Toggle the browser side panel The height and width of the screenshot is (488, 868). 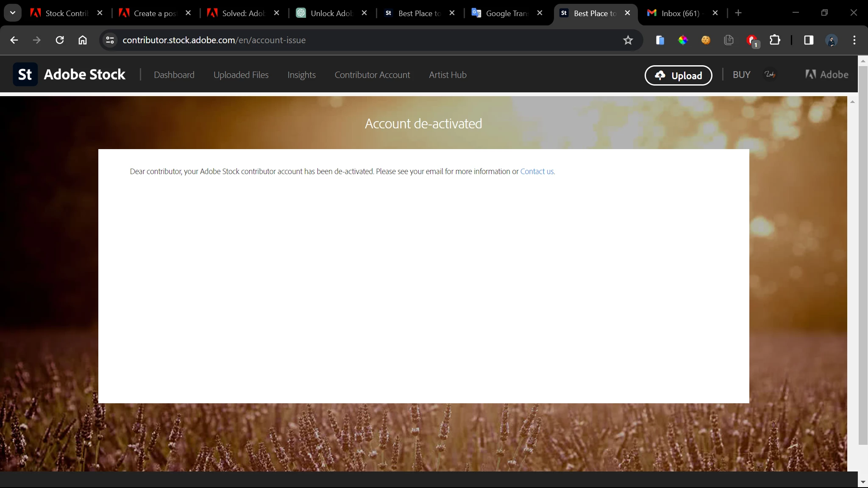[x=808, y=40]
